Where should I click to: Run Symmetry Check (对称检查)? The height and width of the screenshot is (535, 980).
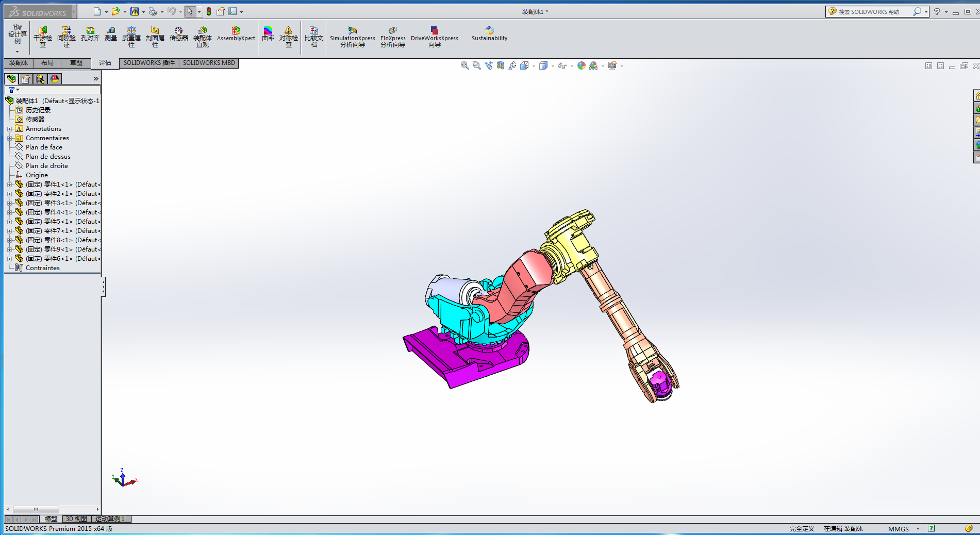click(289, 37)
